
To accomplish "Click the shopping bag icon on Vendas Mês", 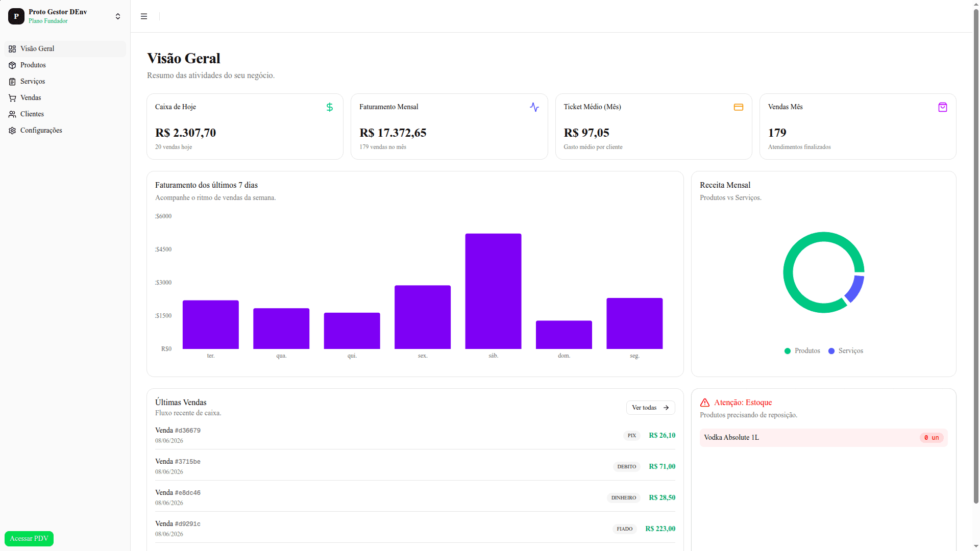I will coord(943,107).
